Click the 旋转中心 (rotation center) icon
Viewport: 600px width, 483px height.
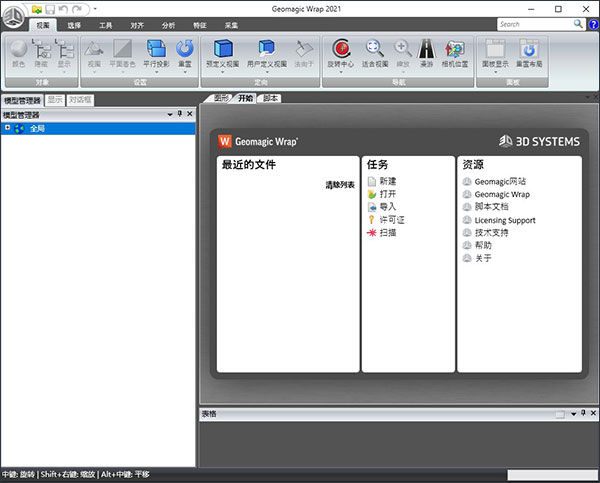click(x=342, y=47)
